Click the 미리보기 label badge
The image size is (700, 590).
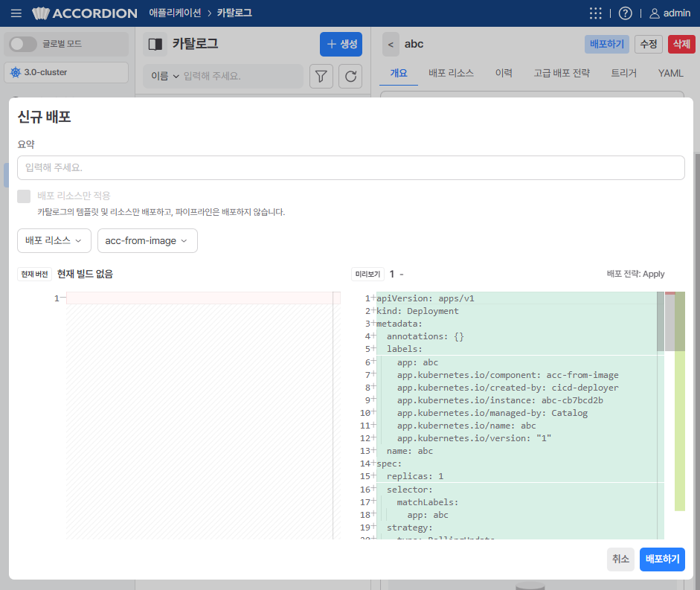tap(367, 275)
